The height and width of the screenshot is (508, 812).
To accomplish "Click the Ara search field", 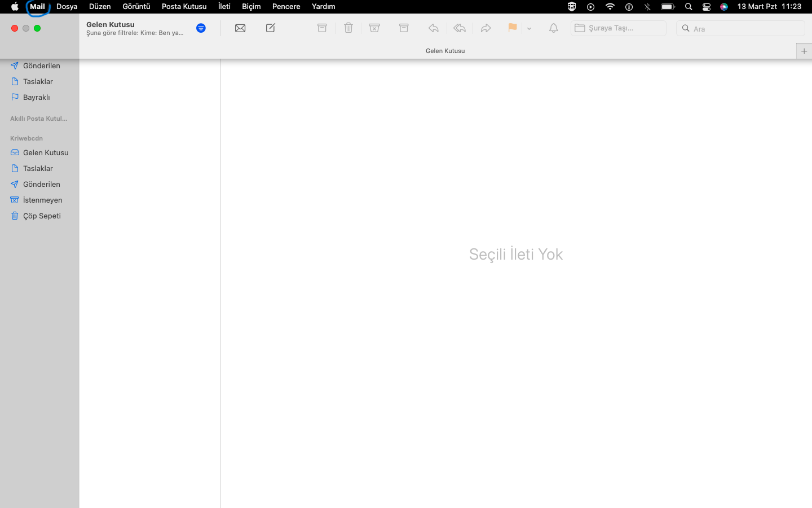I will pyautogui.click(x=744, y=28).
